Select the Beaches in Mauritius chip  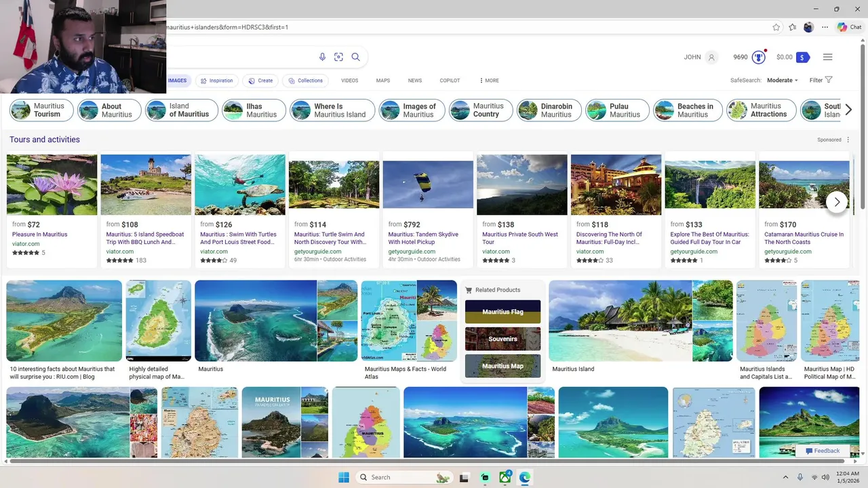[688, 110]
